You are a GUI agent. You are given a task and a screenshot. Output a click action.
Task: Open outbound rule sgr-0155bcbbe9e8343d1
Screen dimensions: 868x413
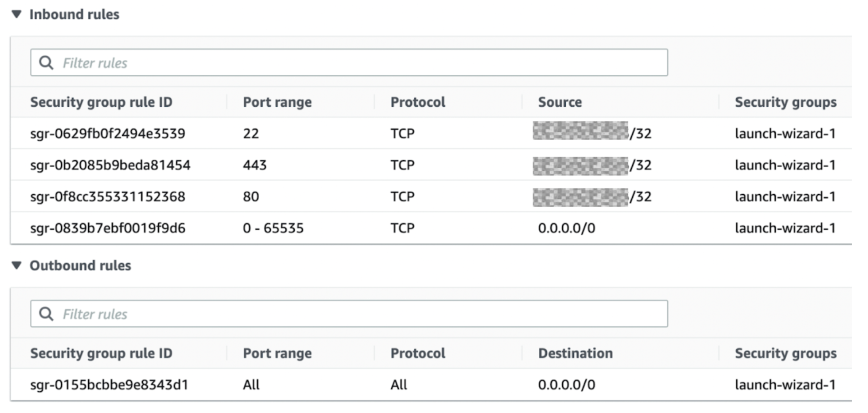pyautogui.click(x=109, y=384)
